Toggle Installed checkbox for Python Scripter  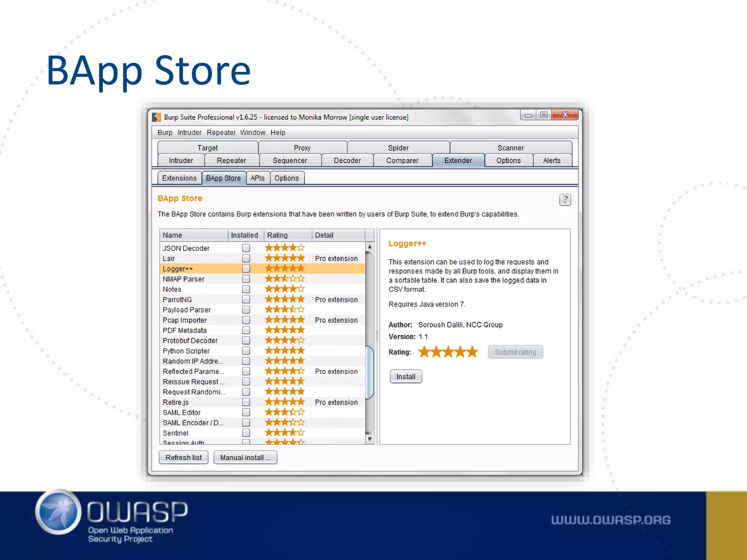point(246,351)
